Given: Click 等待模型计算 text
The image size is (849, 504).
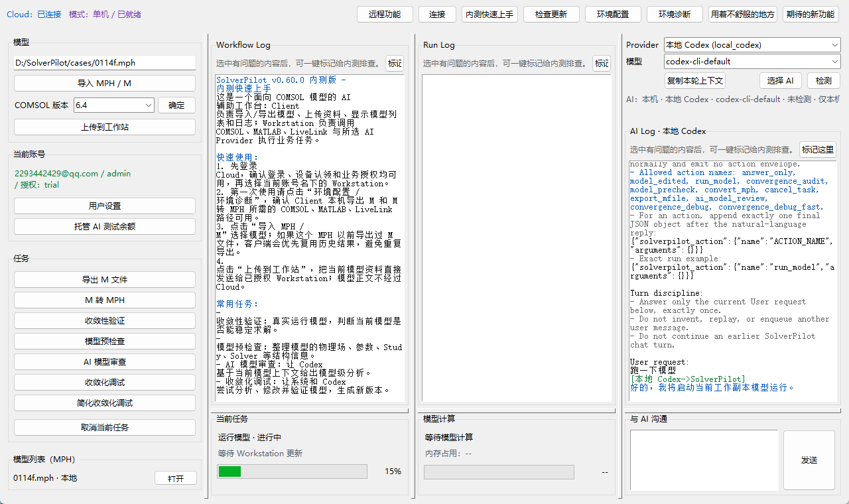Looking at the screenshot, I should point(449,438).
